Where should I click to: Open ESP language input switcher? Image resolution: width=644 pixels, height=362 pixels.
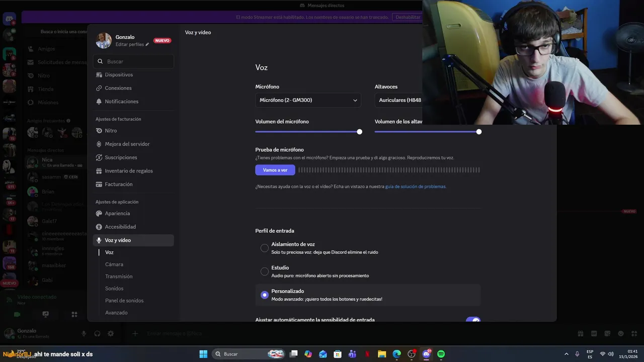click(590, 354)
